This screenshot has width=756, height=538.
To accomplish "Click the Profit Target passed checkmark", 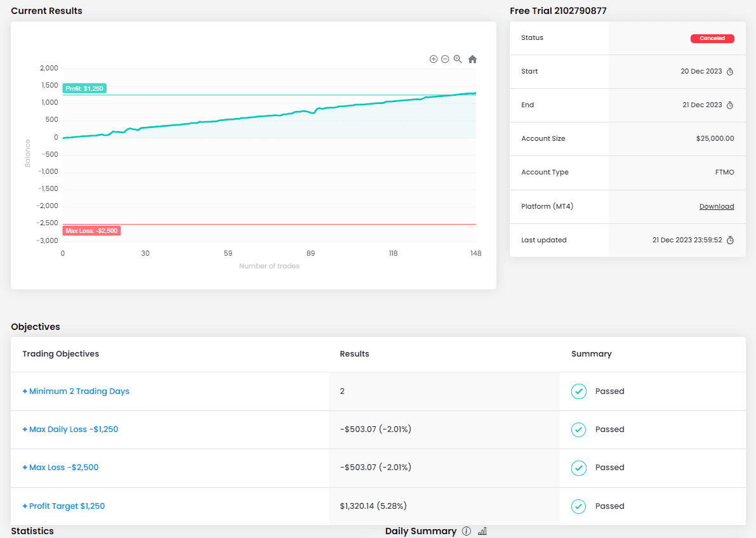I will point(578,506).
